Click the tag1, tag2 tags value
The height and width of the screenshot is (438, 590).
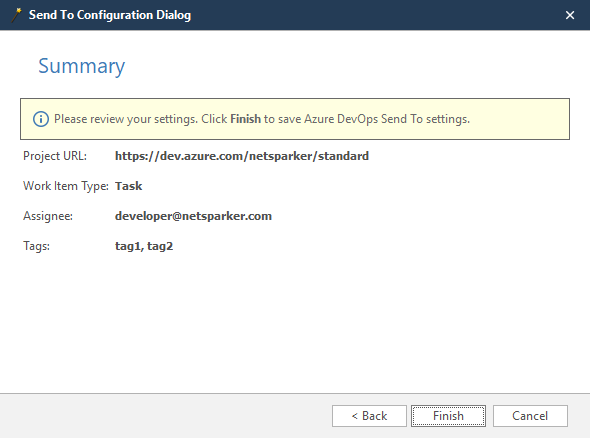point(144,246)
